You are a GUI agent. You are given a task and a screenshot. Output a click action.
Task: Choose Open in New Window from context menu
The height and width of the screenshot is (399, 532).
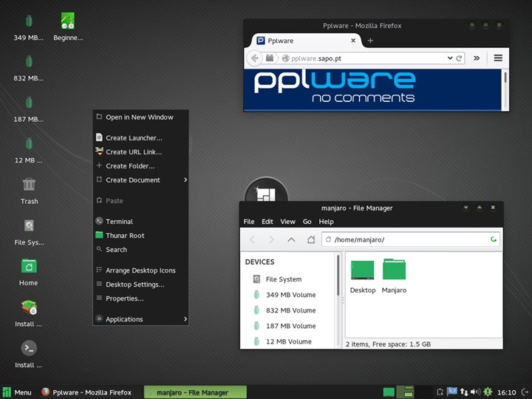140,117
